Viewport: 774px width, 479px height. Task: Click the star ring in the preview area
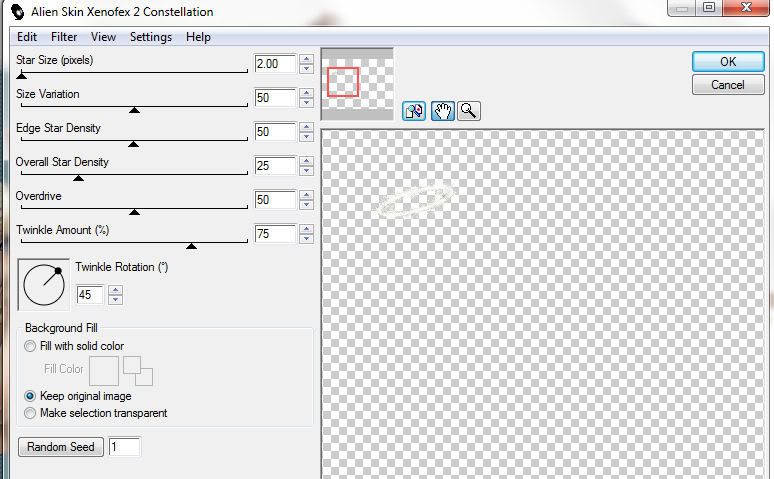415,200
